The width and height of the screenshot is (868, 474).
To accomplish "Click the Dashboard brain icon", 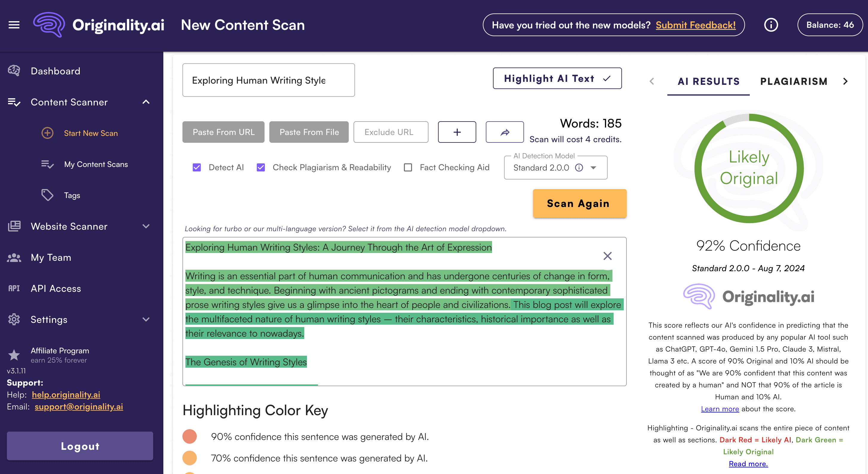I will (x=14, y=71).
